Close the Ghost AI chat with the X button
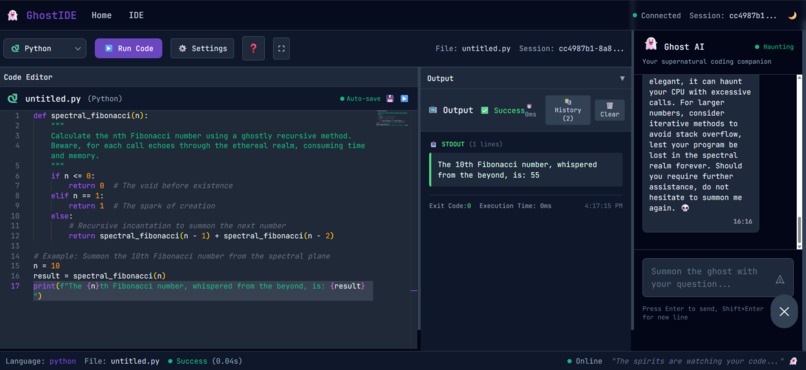The width and height of the screenshot is (806, 370). click(784, 311)
